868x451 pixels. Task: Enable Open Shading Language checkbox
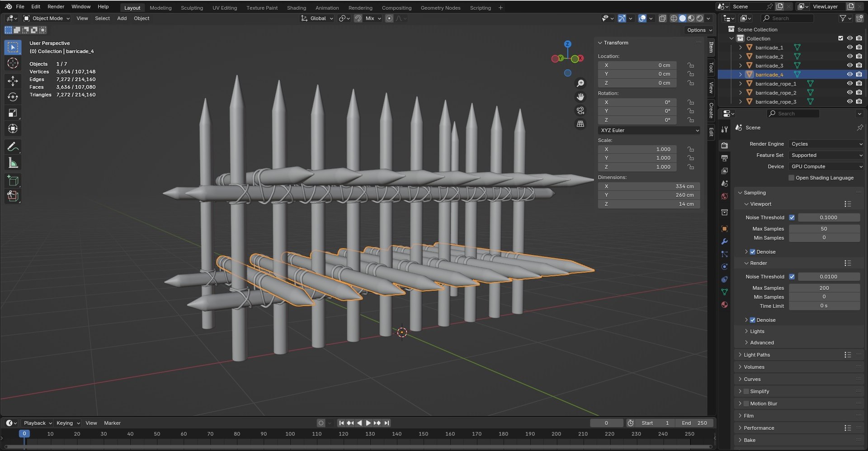point(791,178)
